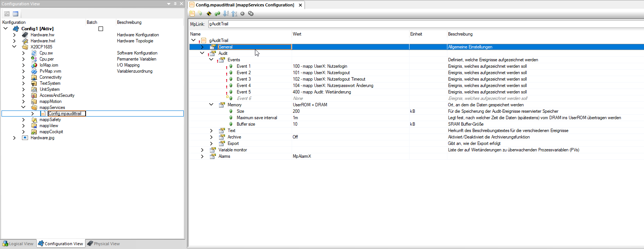
Task: Select the Connectivity tree item
Action: click(x=50, y=77)
